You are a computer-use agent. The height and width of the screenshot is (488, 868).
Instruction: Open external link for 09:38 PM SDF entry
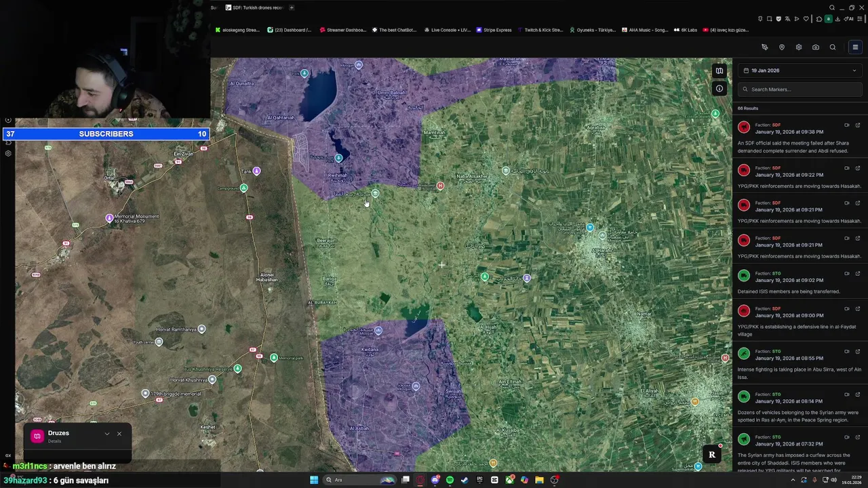tap(857, 125)
